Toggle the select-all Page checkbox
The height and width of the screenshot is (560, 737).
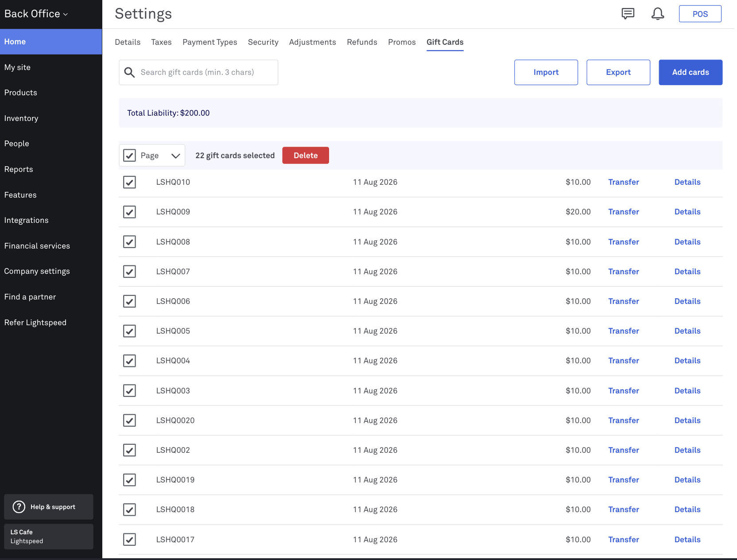(129, 156)
